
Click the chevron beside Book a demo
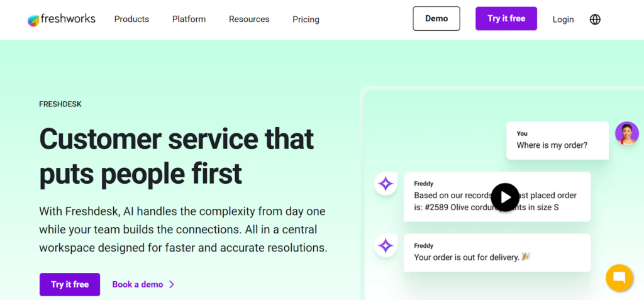coord(172,284)
